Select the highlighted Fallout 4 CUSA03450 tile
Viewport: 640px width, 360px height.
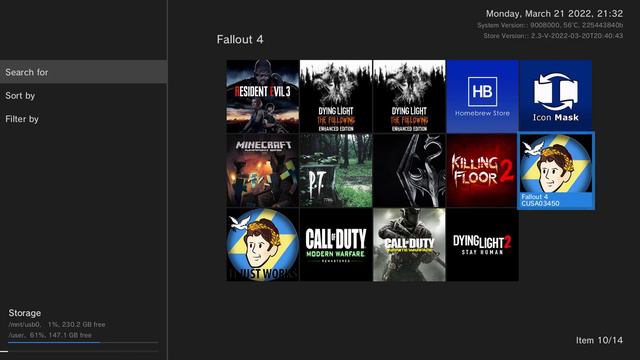(x=556, y=171)
